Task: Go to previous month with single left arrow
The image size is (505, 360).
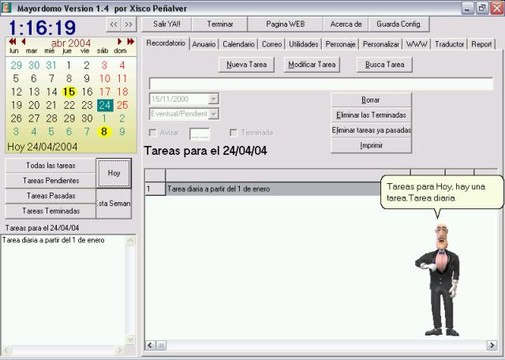Action: (23, 41)
